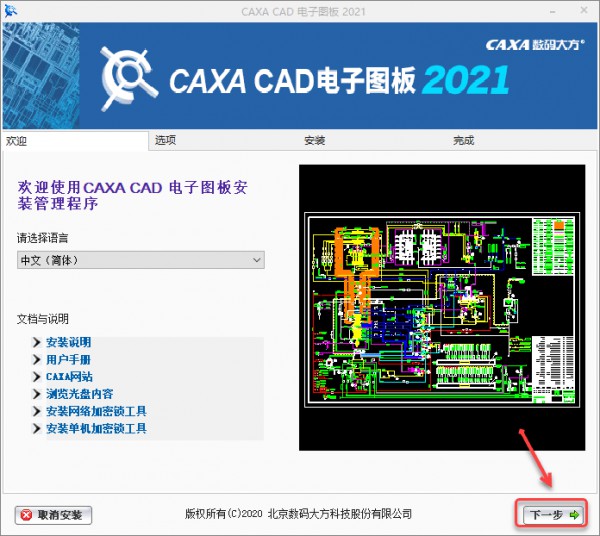Select the 完成 tab
The height and width of the screenshot is (536, 600).
click(x=463, y=141)
